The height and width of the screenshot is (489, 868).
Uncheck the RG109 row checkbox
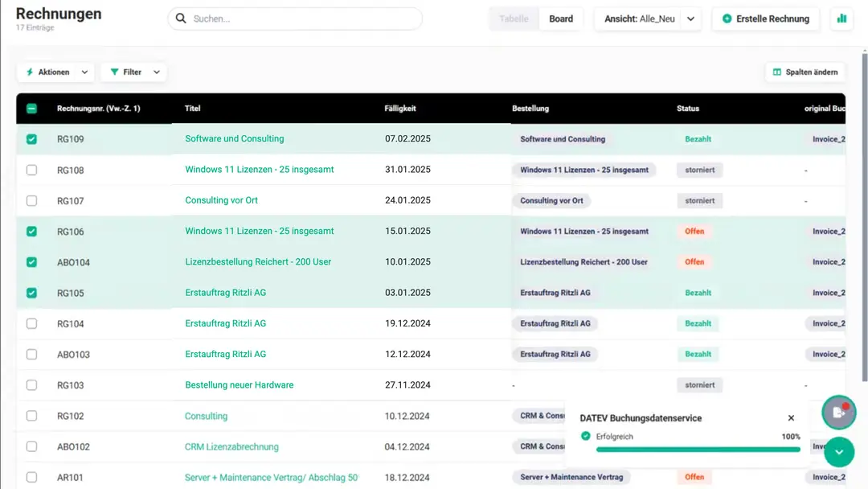31,139
